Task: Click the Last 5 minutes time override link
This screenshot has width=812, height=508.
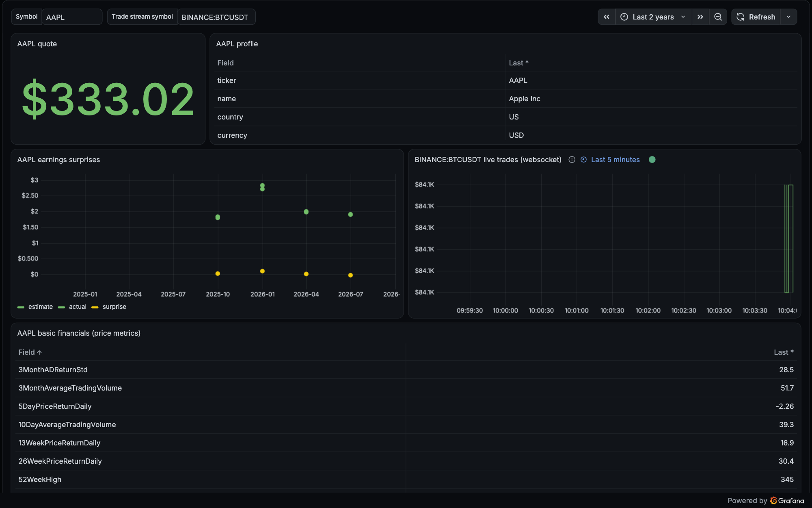Action: (610, 160)
